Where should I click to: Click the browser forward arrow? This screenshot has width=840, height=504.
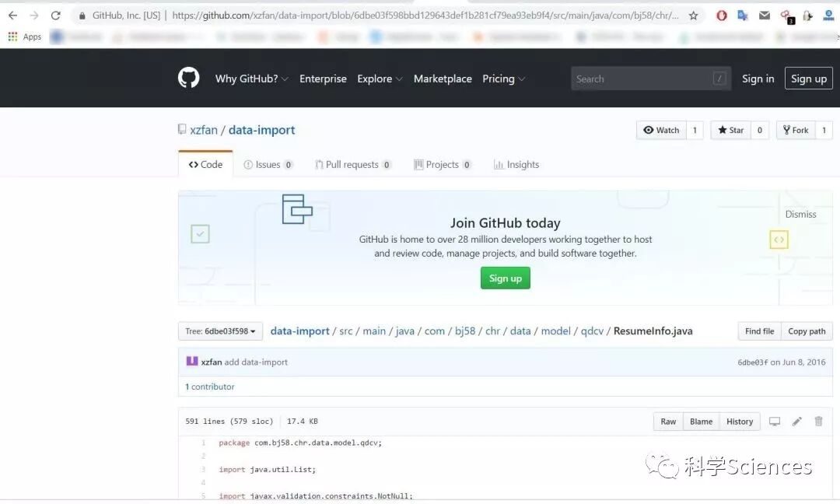pyautogui.click(x=34, y=16)
